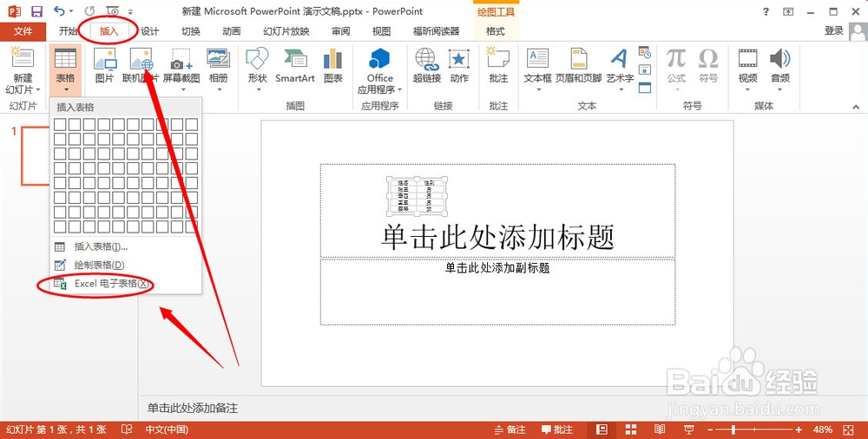The width and height of the screenshot is (868, 439).
Task: Click the 文本框 (Text Box) icon
Action: point(537,58)
